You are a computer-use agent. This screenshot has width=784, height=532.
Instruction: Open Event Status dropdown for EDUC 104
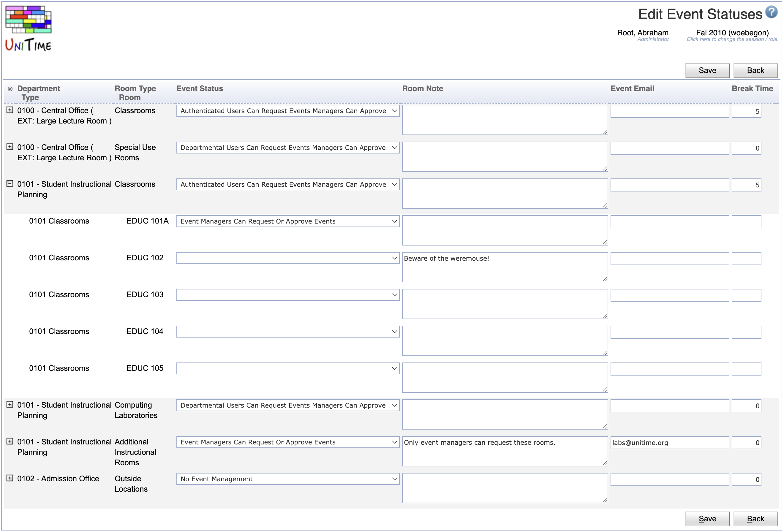point(288,331)
